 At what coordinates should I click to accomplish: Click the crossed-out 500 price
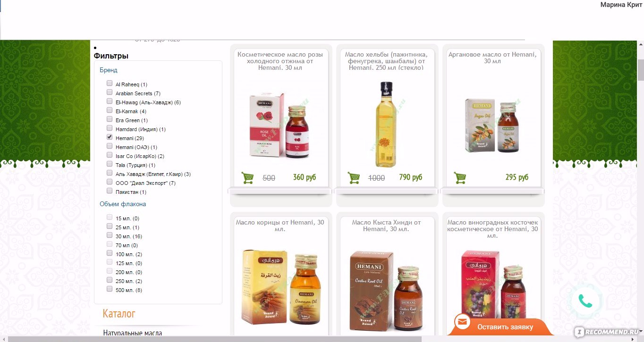coord(269,178)
